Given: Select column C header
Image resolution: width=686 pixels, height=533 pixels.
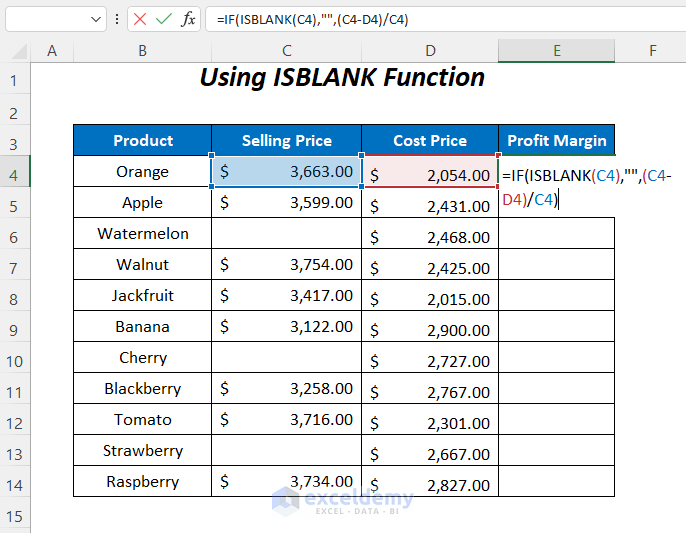Looking at the screenshot, I should (287, 51).
